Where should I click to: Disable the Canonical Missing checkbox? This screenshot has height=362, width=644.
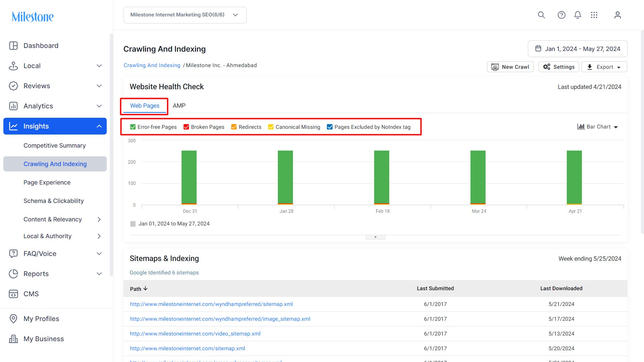271,127
